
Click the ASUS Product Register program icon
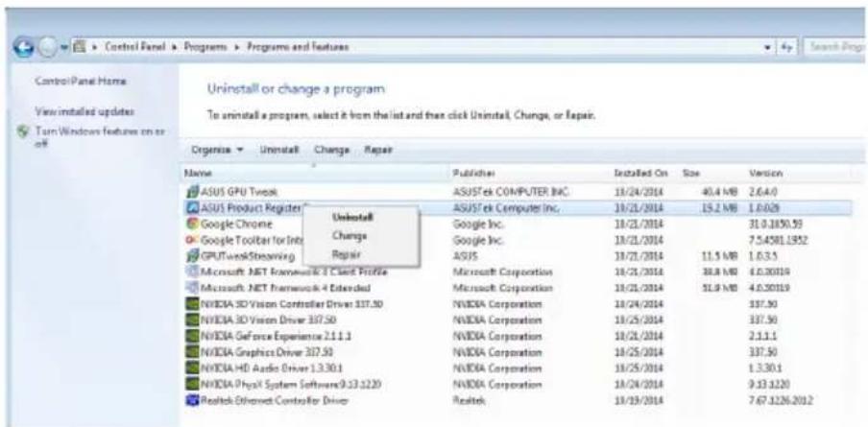192,208
